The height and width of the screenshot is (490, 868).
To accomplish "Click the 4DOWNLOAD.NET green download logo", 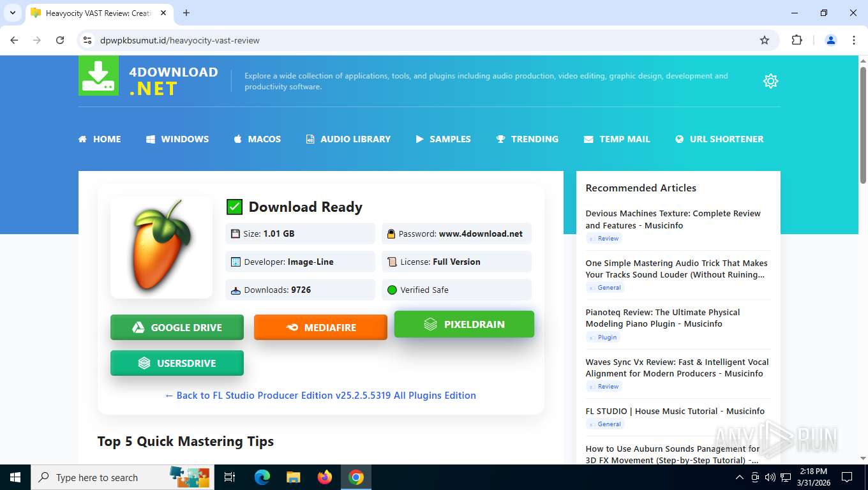I will point(98,76).
